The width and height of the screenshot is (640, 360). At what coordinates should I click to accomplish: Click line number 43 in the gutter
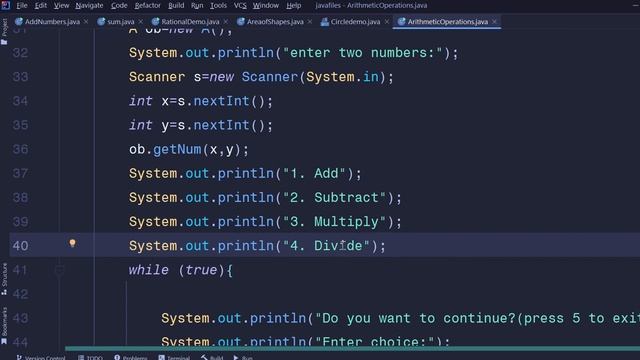point(20,318)
